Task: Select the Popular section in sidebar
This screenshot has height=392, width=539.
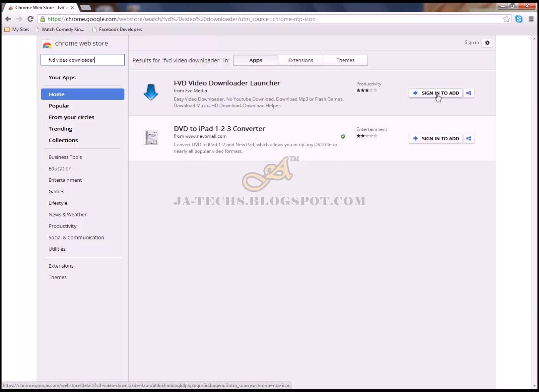Action: (59, 106)
